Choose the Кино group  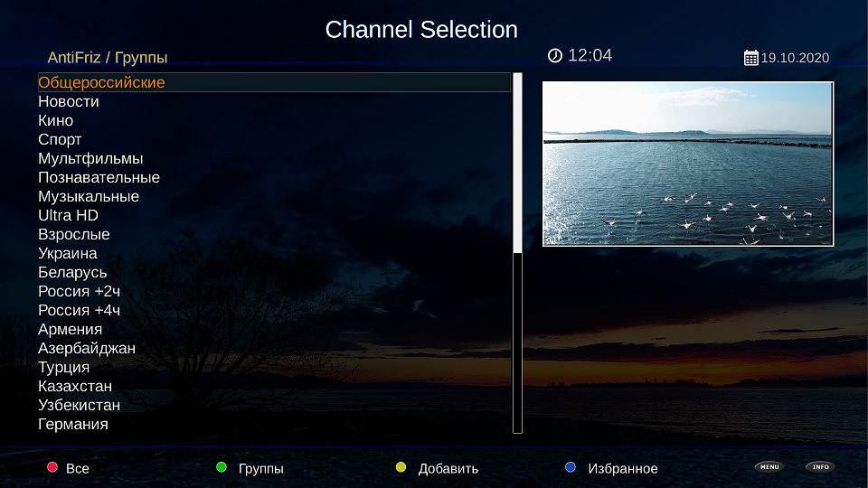click(x=56, y=120)
